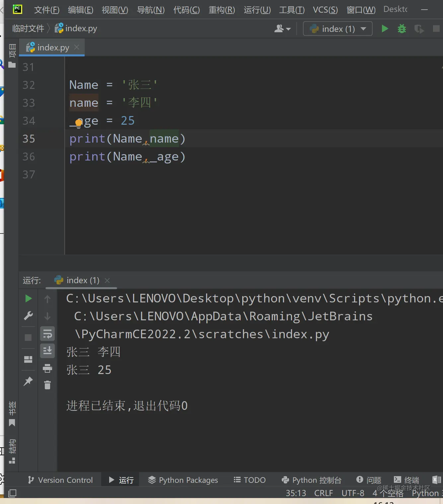Open the 代码(C) menu

(186, 10)
